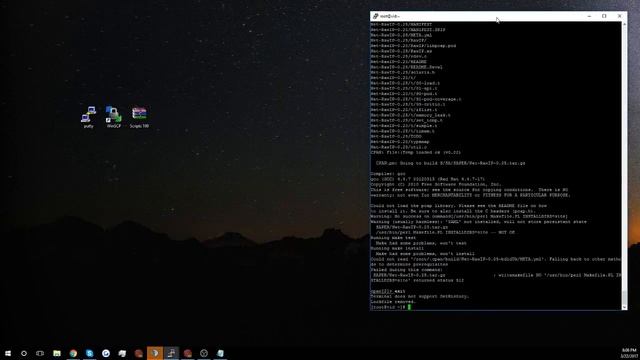640x360 pixels.
Task: Minimize the PuTTY terminal window
Action: pyautogui.click(x=589, y=16)
